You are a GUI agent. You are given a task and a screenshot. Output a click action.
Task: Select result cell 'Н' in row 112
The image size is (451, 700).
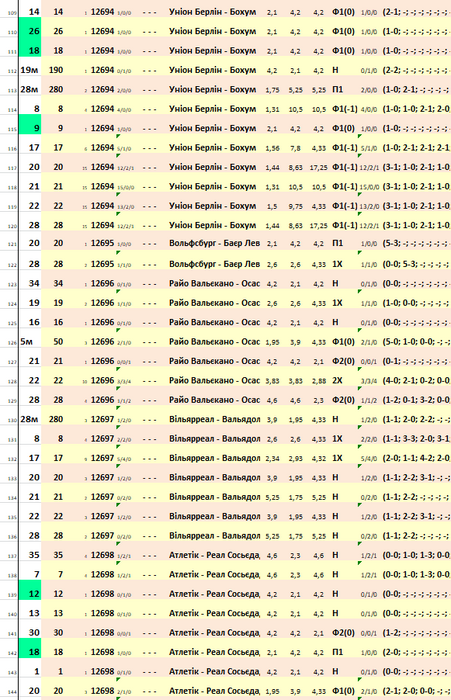click(335, 70)
